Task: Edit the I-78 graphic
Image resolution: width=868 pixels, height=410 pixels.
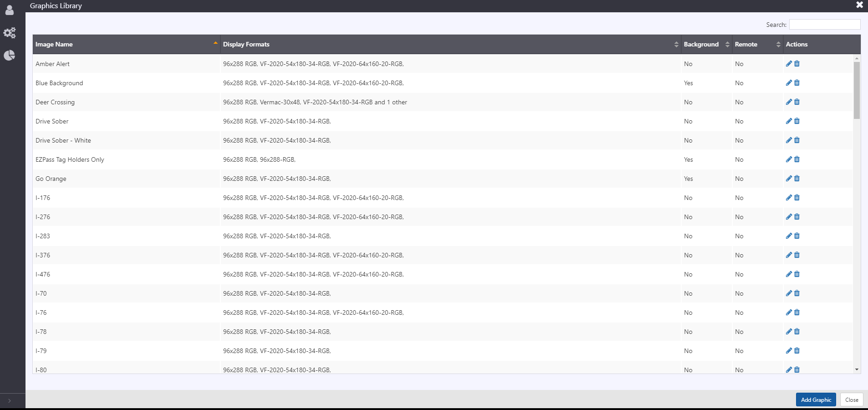Action: (x=789, y=332)
